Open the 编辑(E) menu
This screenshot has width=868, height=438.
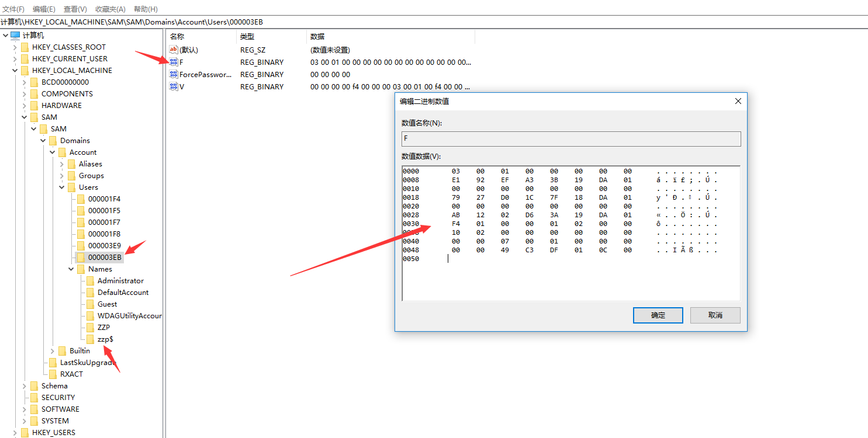[44, 9]
